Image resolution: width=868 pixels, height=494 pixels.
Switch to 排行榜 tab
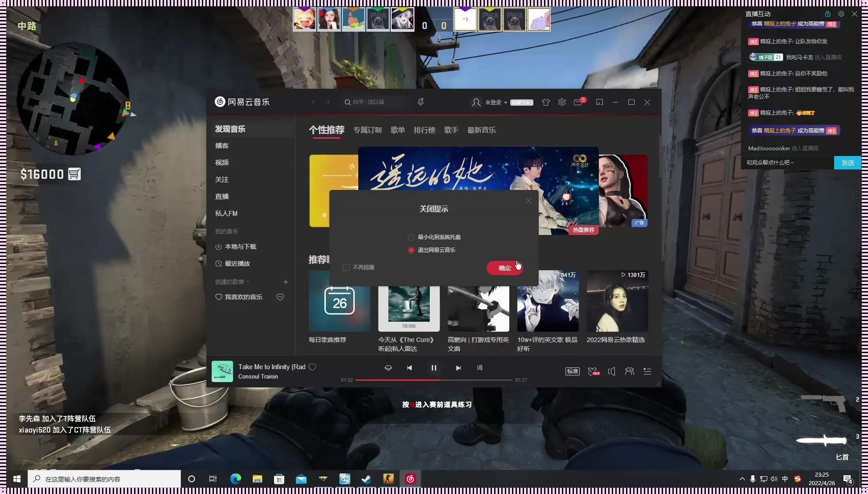tap(425, 130)
